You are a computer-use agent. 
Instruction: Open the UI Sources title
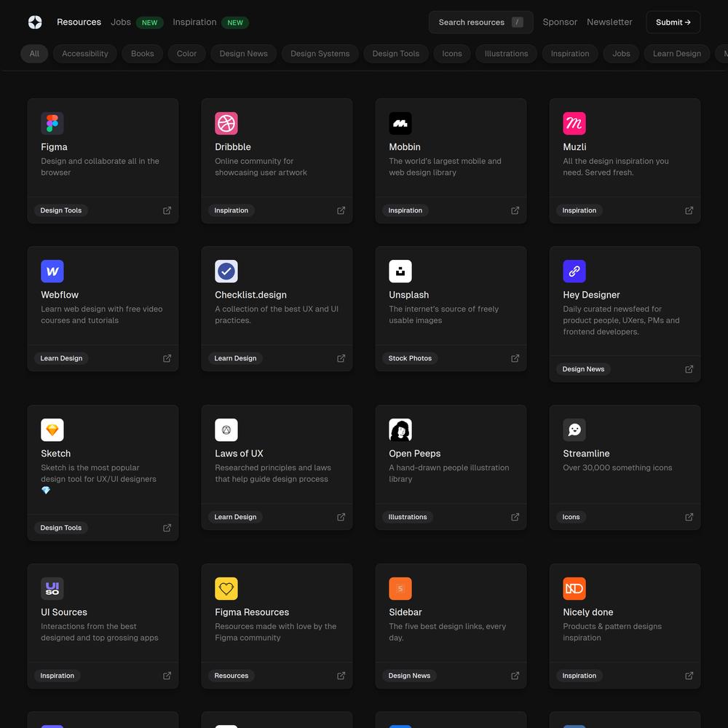[x=64, y=612]
